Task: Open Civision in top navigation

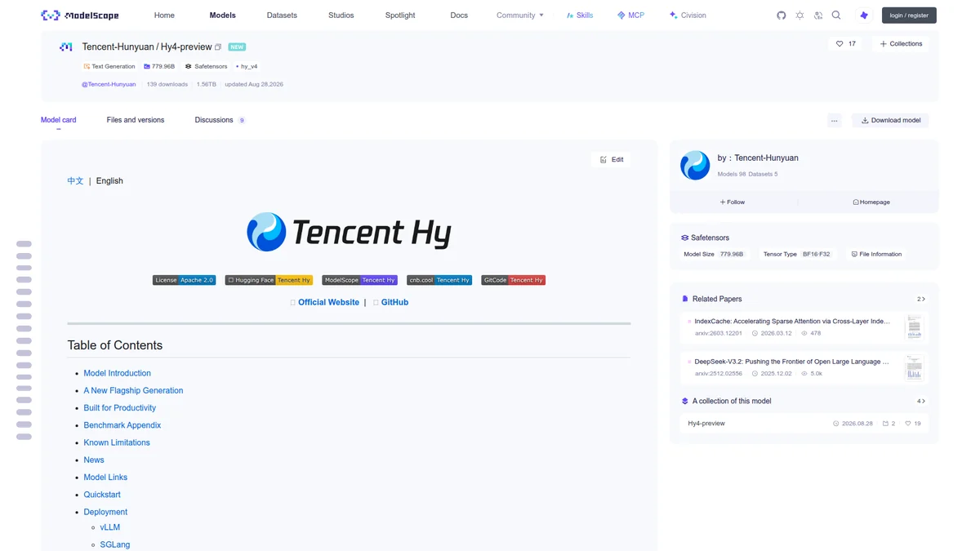Action: pos(688,16)
